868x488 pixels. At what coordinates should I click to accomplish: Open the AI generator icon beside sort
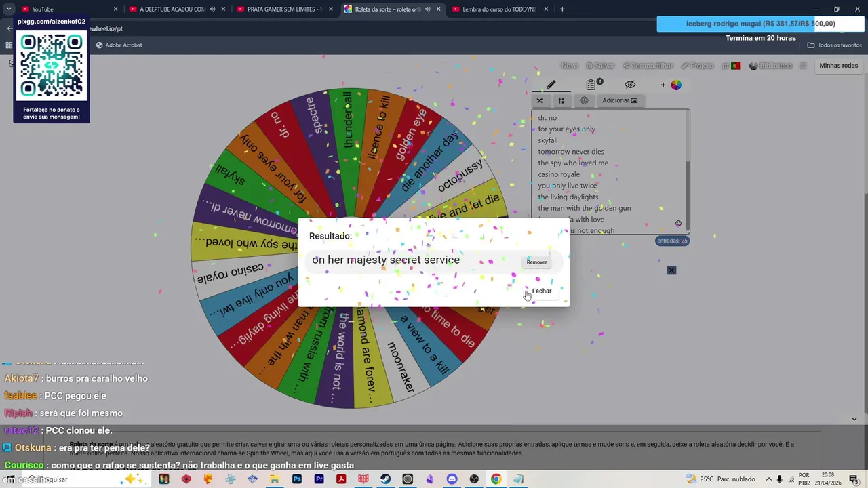tap(585, 100)
